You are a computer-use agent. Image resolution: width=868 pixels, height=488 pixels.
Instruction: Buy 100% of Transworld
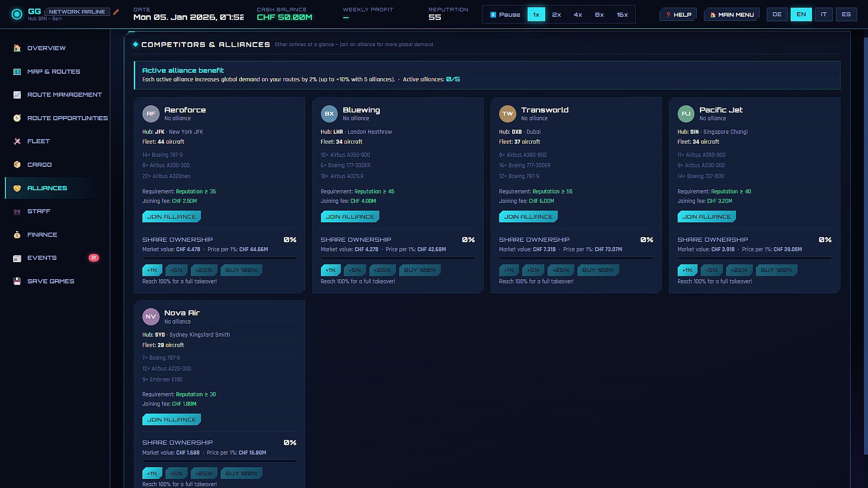[x=598, y=270]
